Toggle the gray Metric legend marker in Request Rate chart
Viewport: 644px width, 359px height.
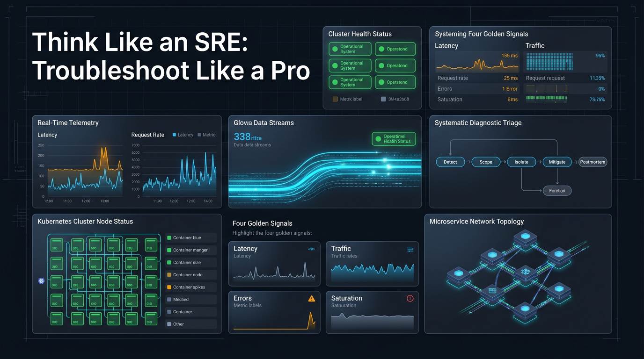[199, 135]
